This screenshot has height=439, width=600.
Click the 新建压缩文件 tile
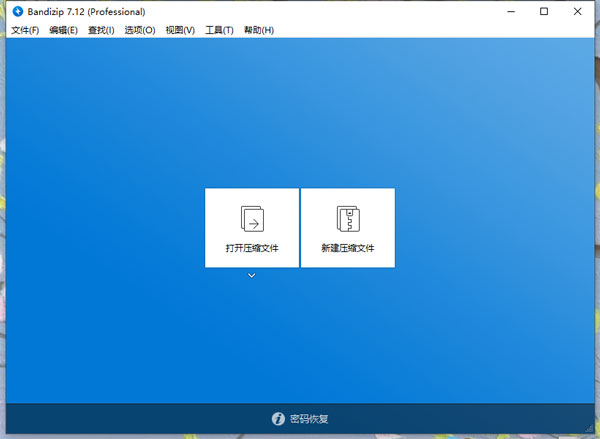tap(348, 228)
